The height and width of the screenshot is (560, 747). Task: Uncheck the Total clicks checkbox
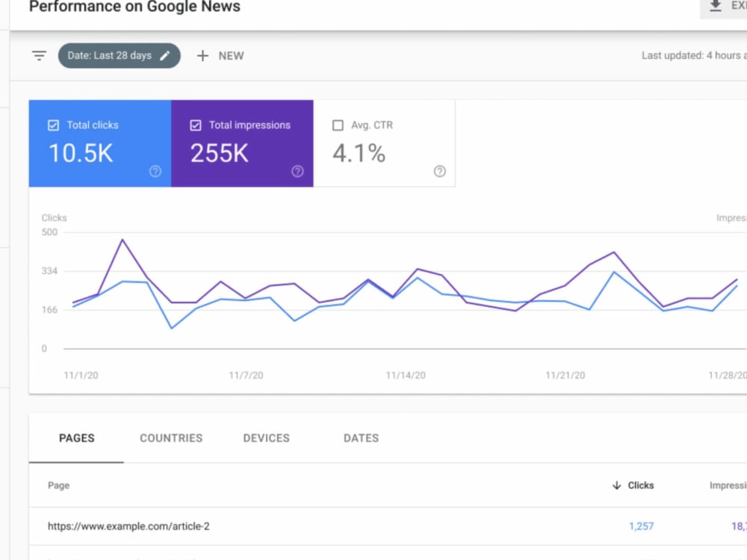53,125
